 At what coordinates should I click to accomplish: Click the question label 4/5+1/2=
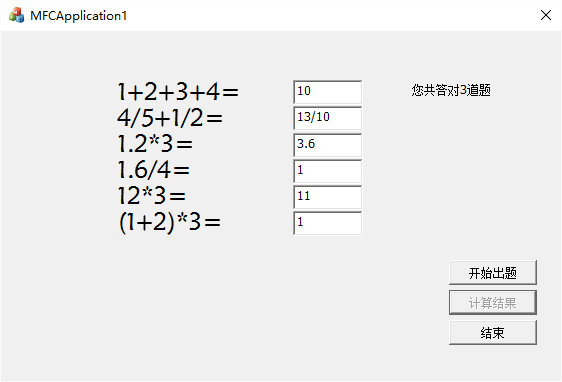(170, 118)
